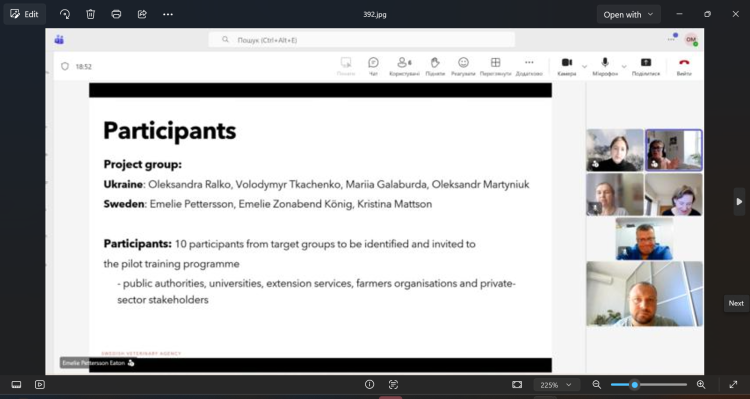Toggle the fit-to-window icon beside 225%
Screen dimensions: 750x399
517,385
